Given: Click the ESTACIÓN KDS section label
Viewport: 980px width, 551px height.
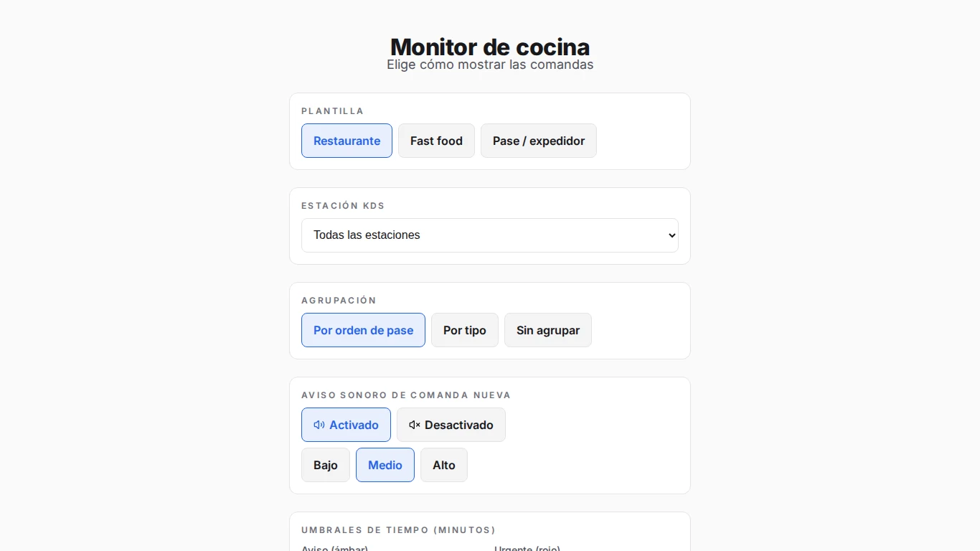Looking at the screenshot, I should [343, 206].
